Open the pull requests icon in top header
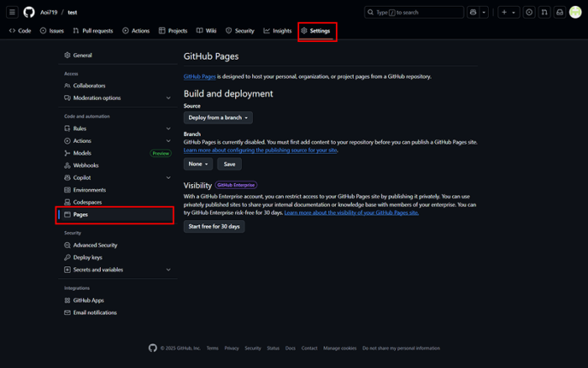This screenshot has width=588, height=368. (544, 13)
